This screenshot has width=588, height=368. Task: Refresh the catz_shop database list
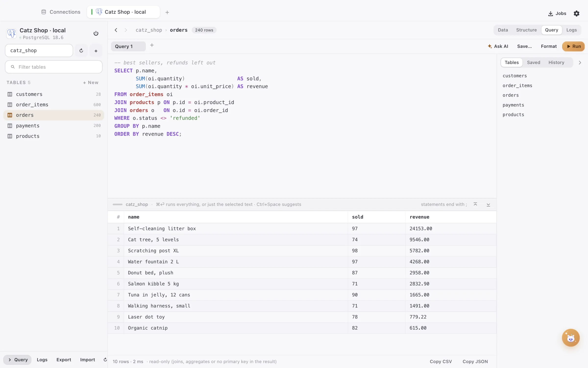tap(81, 51)
